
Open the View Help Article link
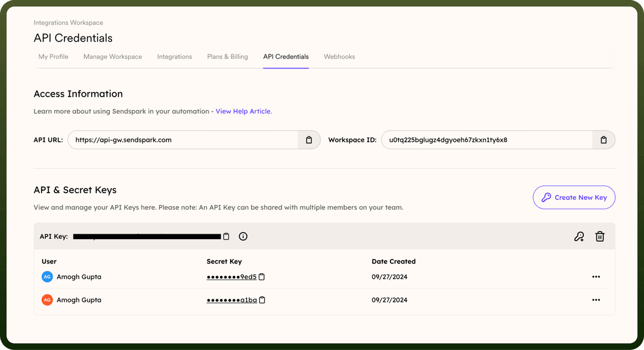pos(243,111)
